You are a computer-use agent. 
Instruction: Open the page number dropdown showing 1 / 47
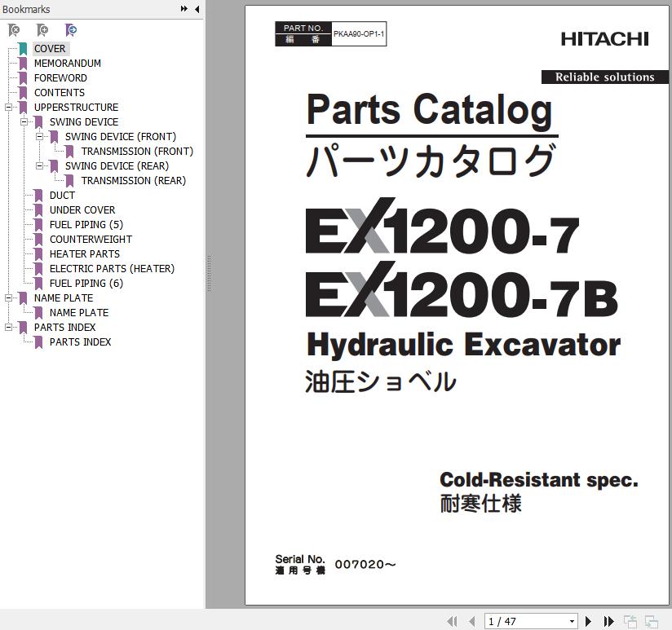click(572, 621)
